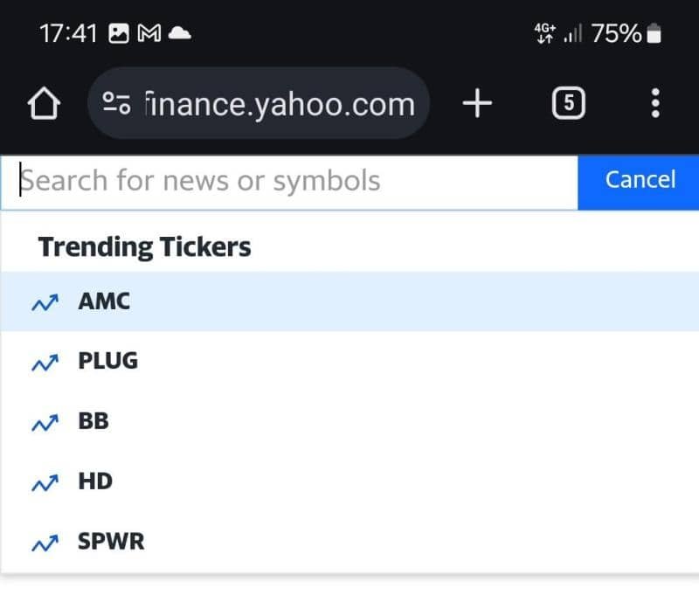Tap the finance.yahoo.com address bar
The image size is (699, 616).
(278, 105)
